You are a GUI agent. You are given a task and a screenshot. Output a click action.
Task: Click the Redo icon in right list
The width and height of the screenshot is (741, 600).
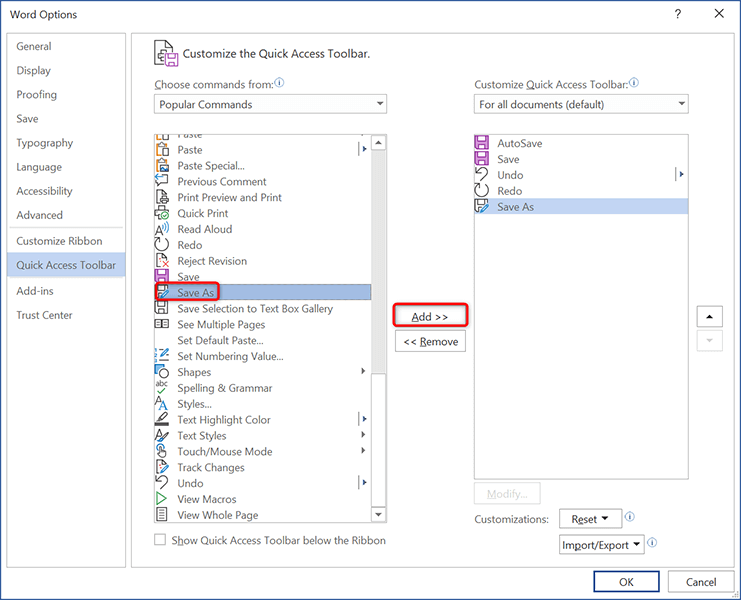[482, 191]
